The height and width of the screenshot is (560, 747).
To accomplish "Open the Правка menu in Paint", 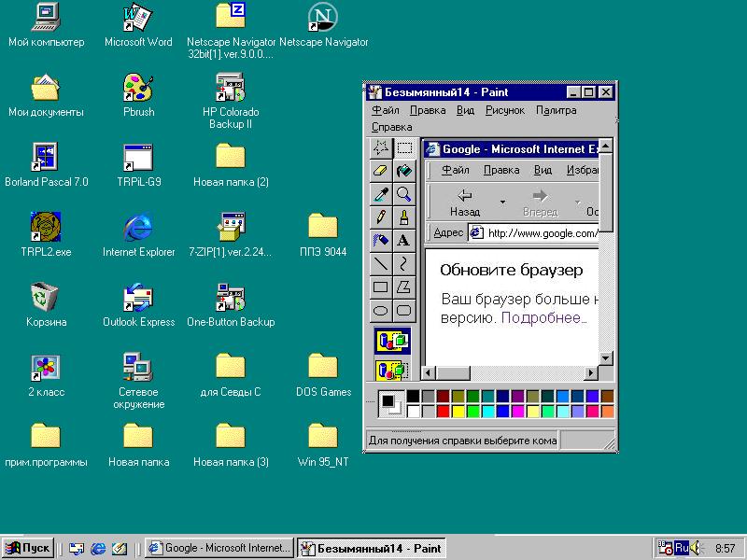I will 428,110.
